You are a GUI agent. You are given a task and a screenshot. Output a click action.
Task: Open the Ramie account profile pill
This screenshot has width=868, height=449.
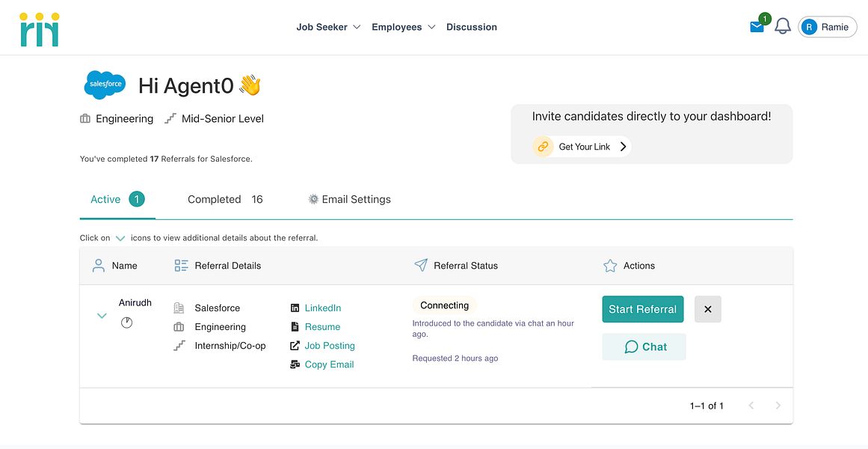tap(828, 26)
